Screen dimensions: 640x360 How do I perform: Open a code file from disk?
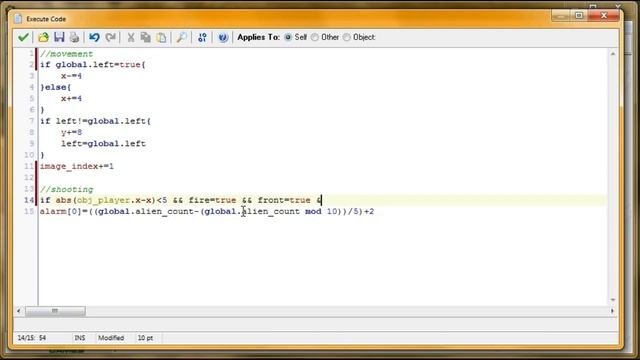(x=43, y=37)
